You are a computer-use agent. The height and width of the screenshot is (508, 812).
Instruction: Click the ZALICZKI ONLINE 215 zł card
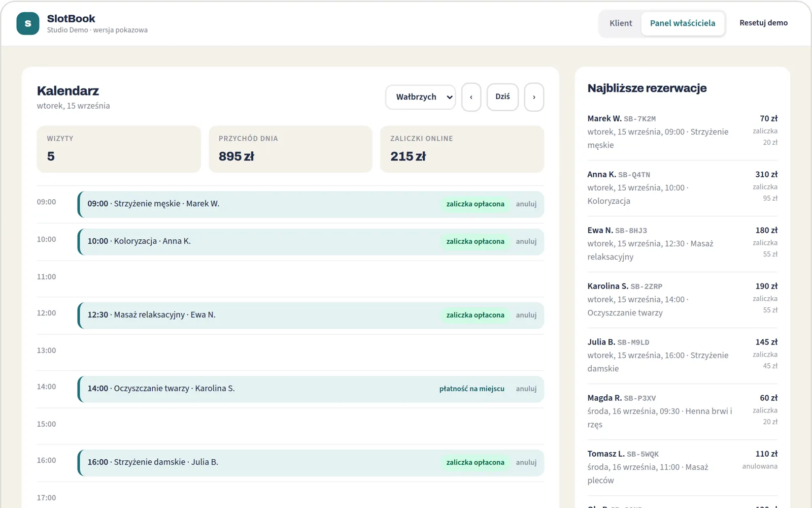pos(462,149)
